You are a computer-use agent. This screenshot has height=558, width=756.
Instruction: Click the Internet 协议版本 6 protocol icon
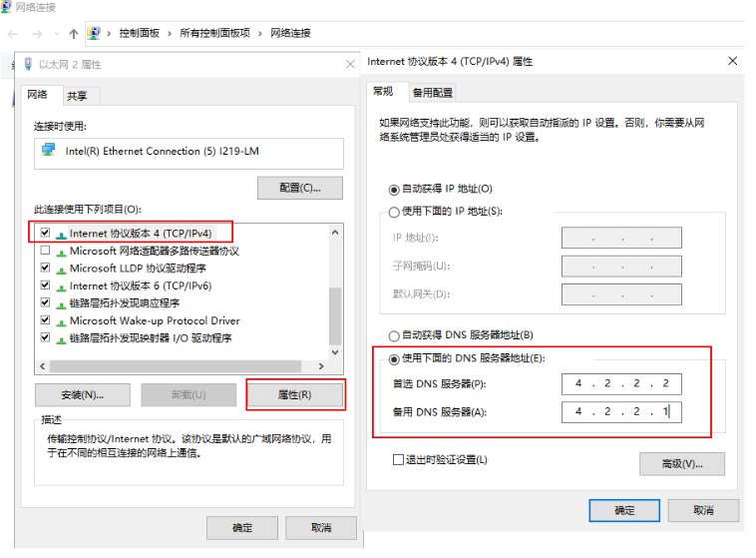(62, 286)
